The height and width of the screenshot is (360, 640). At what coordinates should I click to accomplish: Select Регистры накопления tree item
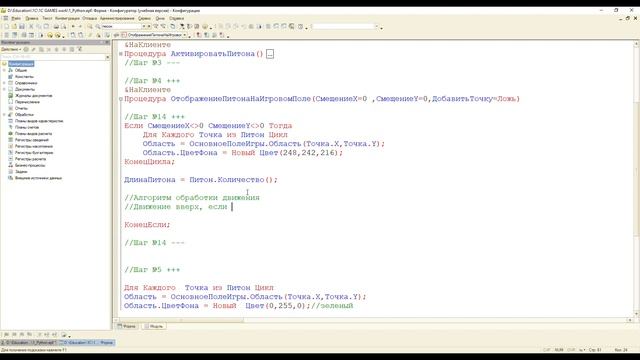click(34, 147)
